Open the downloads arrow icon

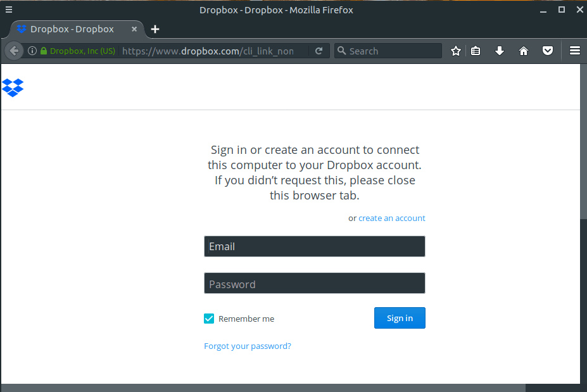pyautogui.click(x=499, y=51)
